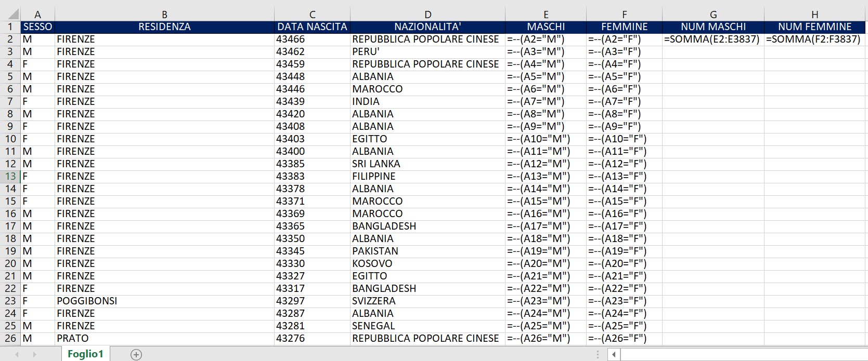Select SESSO cell F in row 4
The width and height of the screenshot is (868, 361).
[x=37, y=64]
